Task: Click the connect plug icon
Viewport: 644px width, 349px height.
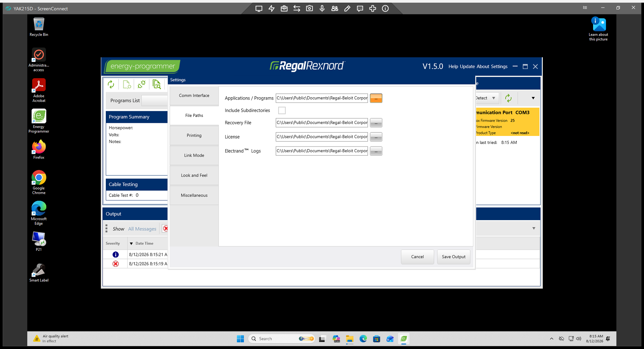Action: pos(141,85)
